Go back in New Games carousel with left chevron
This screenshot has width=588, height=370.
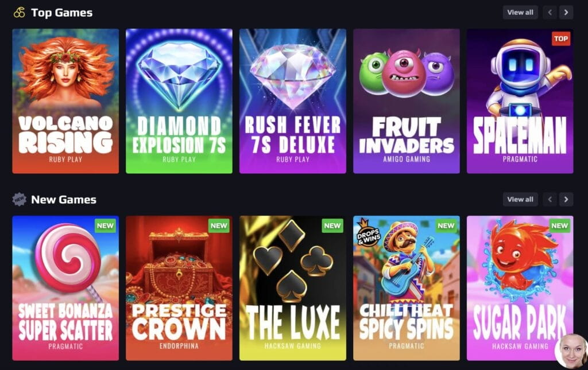(x=550, y=199)
